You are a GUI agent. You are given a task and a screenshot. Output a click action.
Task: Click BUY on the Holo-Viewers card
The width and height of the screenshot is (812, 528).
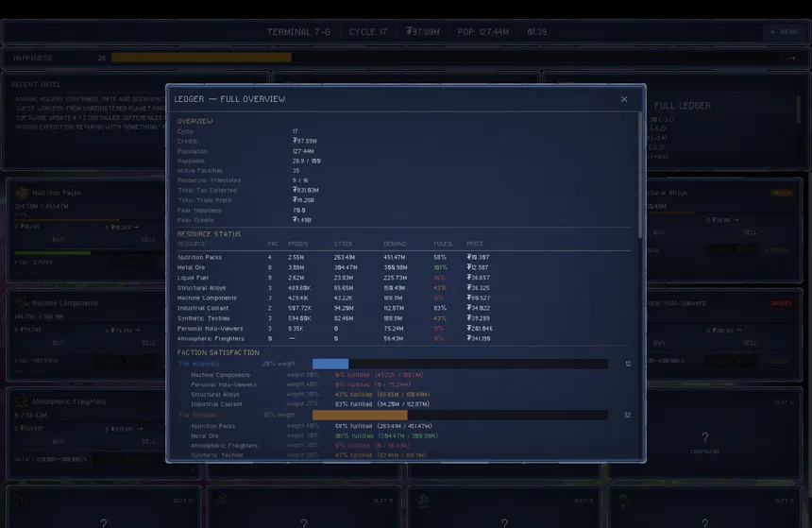point(659,343)
